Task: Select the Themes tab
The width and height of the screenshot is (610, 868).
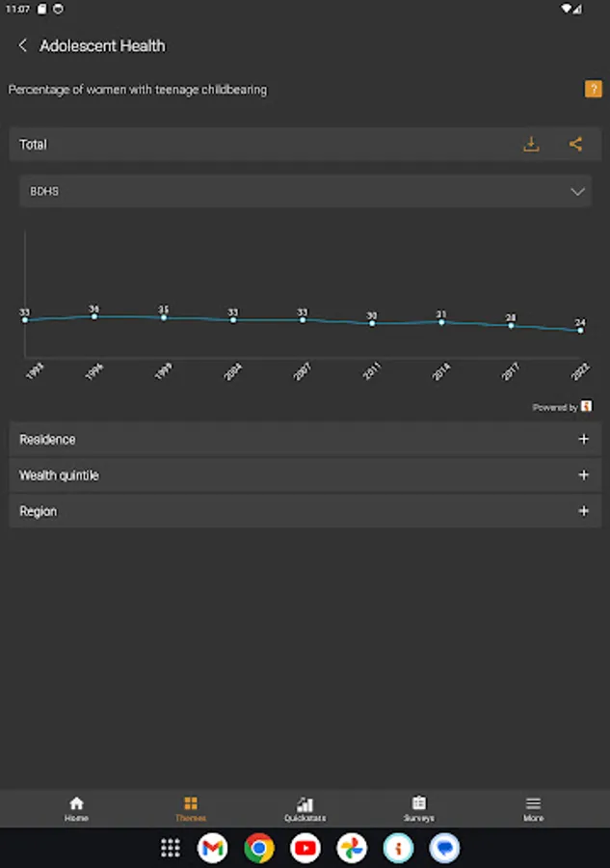Action: [191, 808]
